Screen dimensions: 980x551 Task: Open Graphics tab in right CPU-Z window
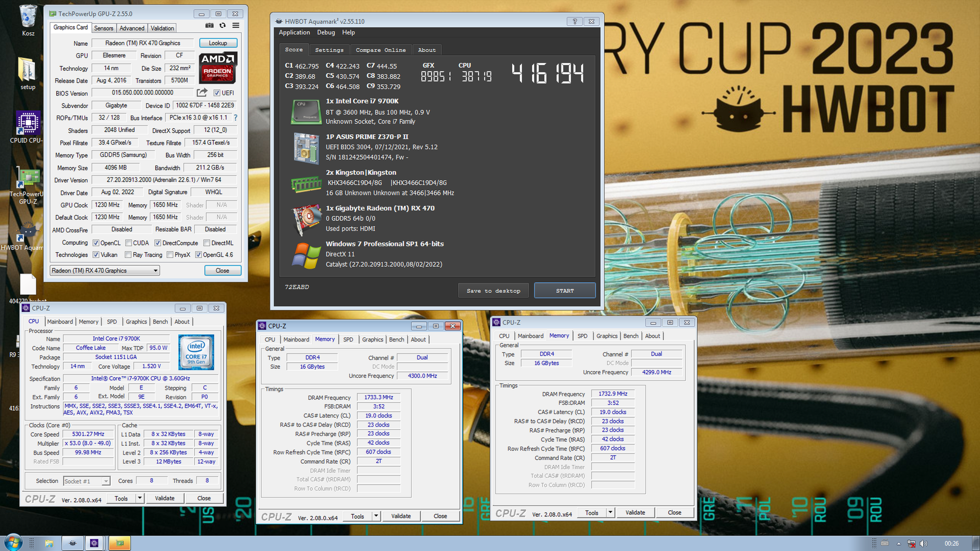(x=607, y=336)
